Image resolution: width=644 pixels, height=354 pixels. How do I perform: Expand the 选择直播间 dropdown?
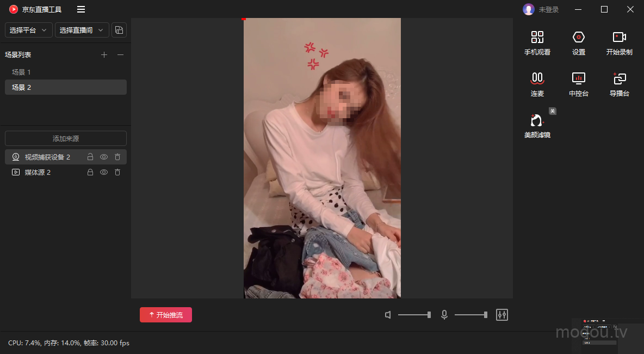(81, 30)
